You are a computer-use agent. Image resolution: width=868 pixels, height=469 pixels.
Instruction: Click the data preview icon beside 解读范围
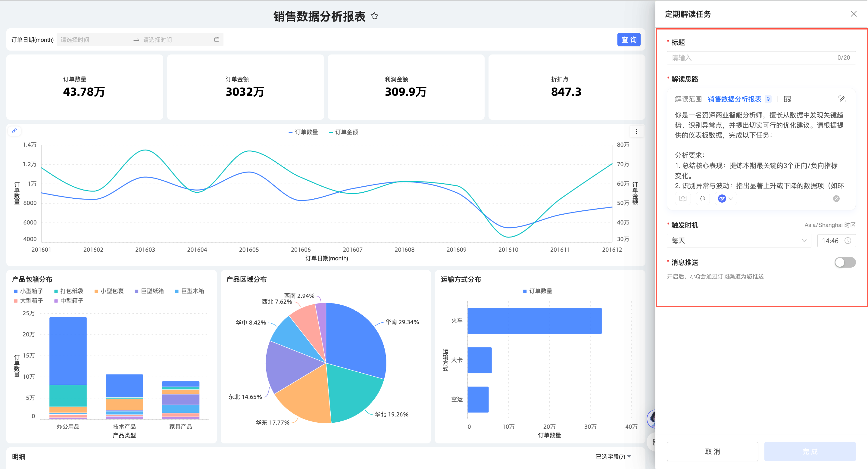click(788, 99)
